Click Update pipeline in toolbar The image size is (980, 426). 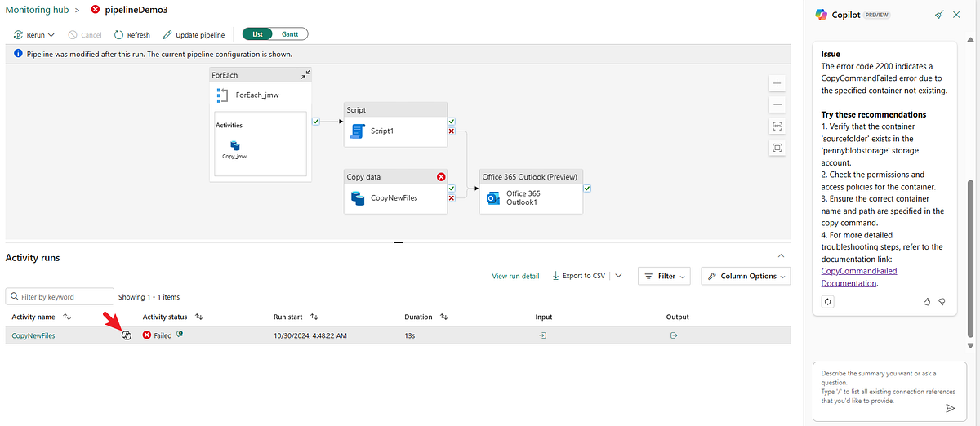[x=194, y=35]
